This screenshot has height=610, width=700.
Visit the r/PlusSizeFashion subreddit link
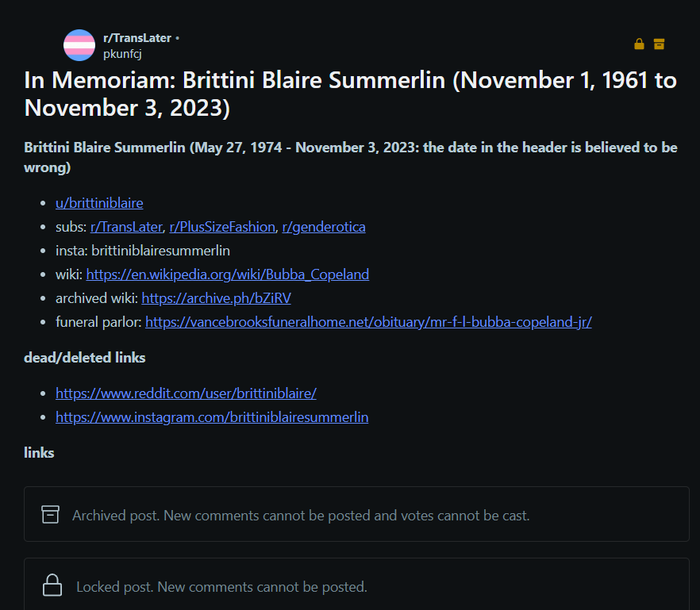point(222,227)
